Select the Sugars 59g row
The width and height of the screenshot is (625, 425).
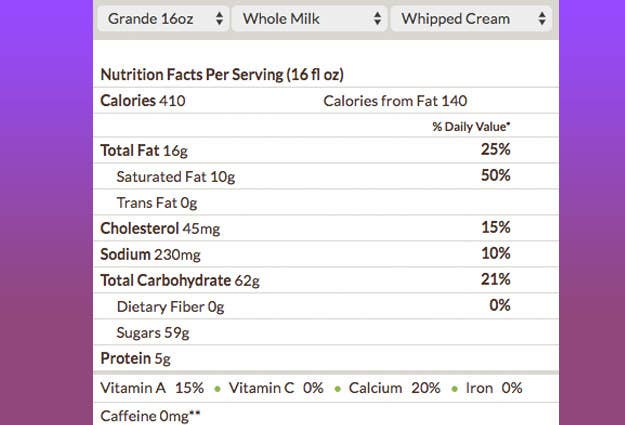tap(326, 332)
